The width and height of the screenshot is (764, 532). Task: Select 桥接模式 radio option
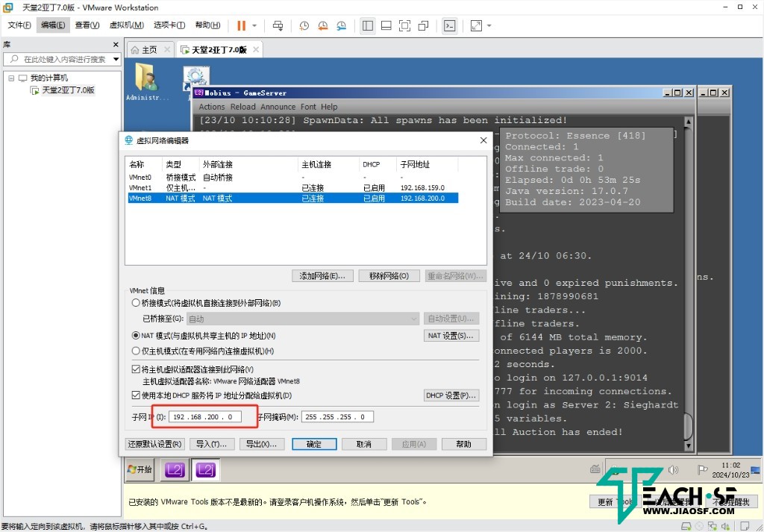(x=136, y=303)
